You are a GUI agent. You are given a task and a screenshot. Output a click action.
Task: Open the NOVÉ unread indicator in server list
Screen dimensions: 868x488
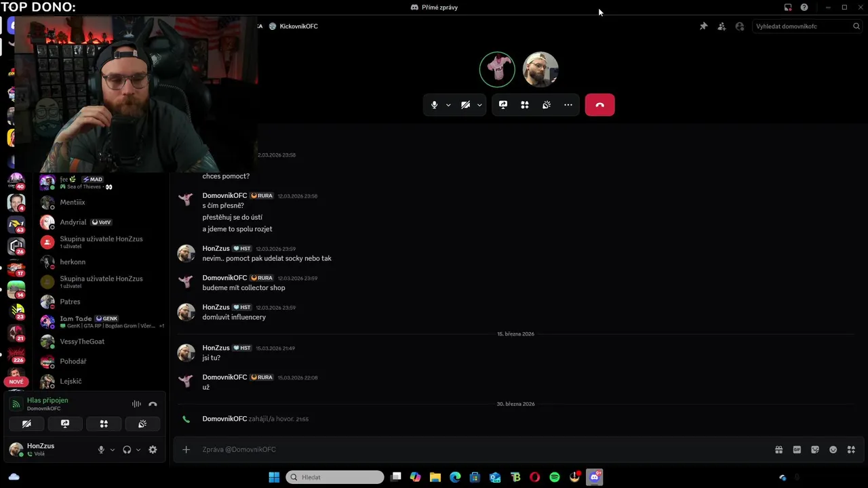pos(16,382)
